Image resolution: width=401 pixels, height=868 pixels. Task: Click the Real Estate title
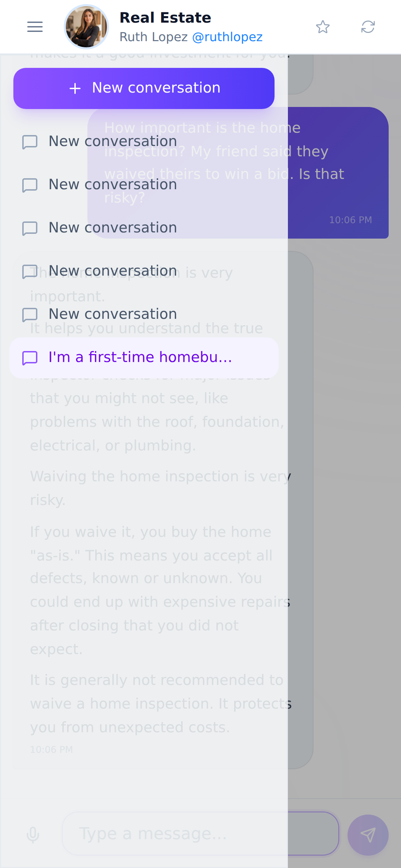coord(165,17)
